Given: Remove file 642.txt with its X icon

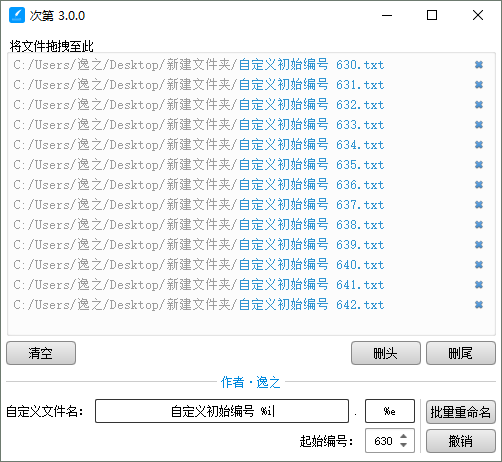Looking at the screenshot, I should click(x=479, y=305).
